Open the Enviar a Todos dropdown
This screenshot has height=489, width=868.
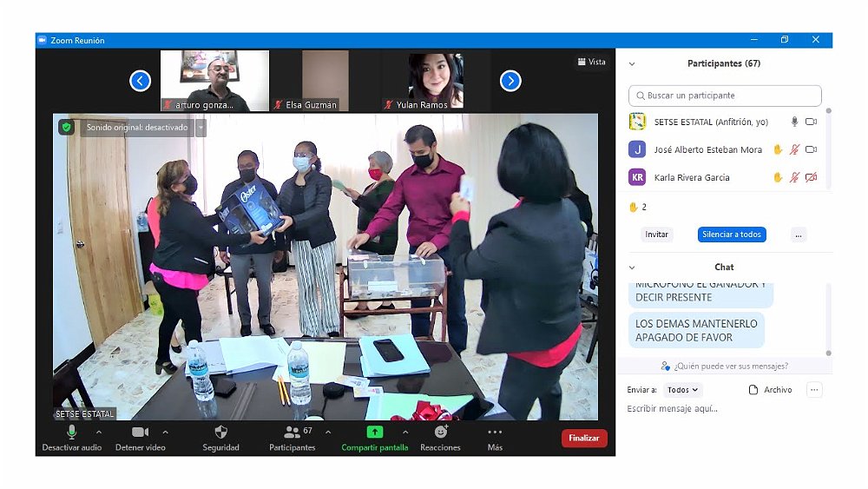tap(682, 390)
